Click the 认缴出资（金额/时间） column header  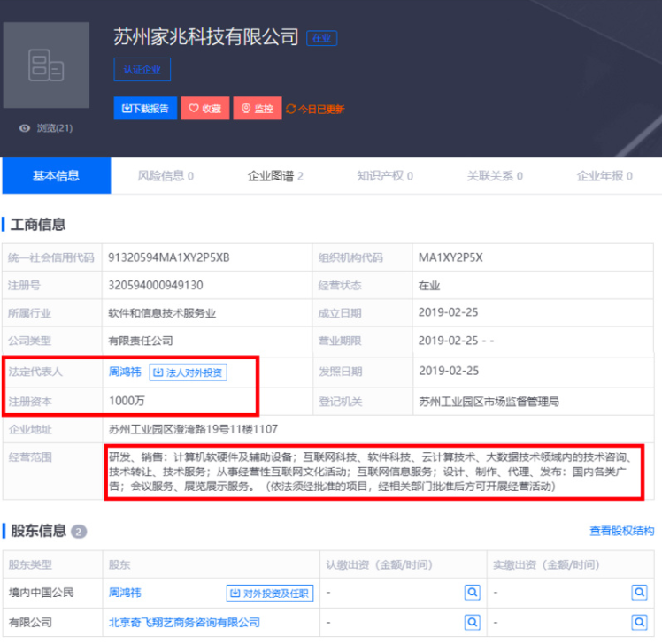pos(379,564)
